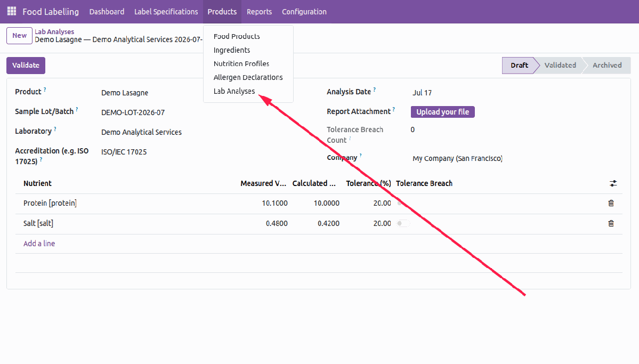Screen dimensions: 639x364
Task: Click Protein measured value 10.1000
Action: tap(274, 203)
